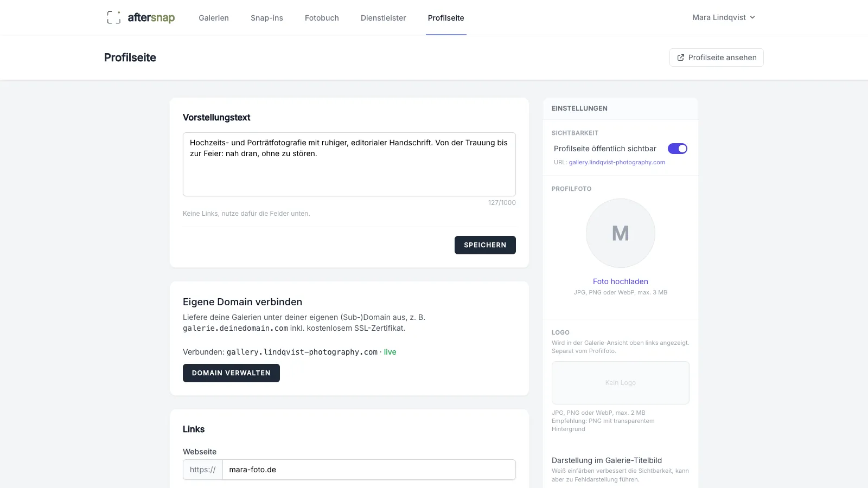Click the aftersnap logo icon

pyautogui.click(x=113, y=17)
